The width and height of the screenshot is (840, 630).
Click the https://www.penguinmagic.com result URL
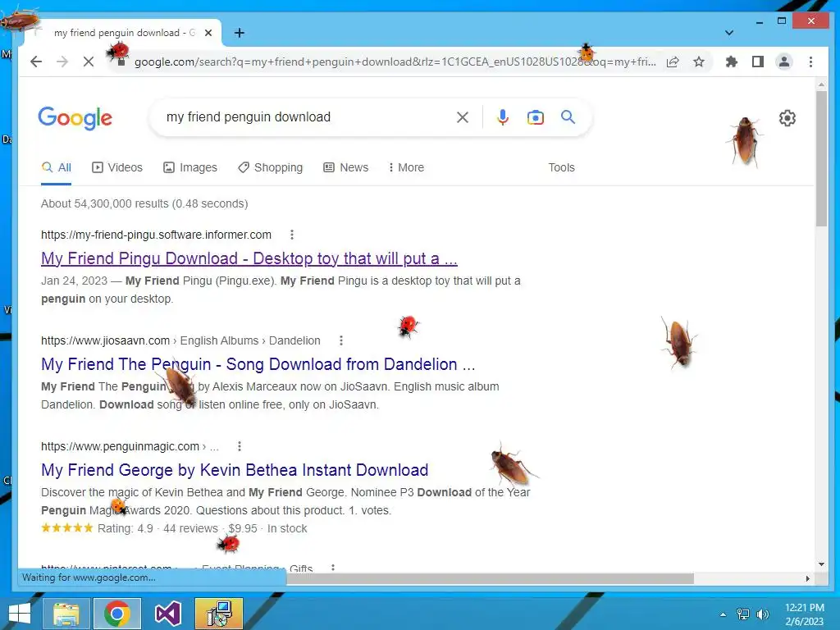(x=120, y=446)
